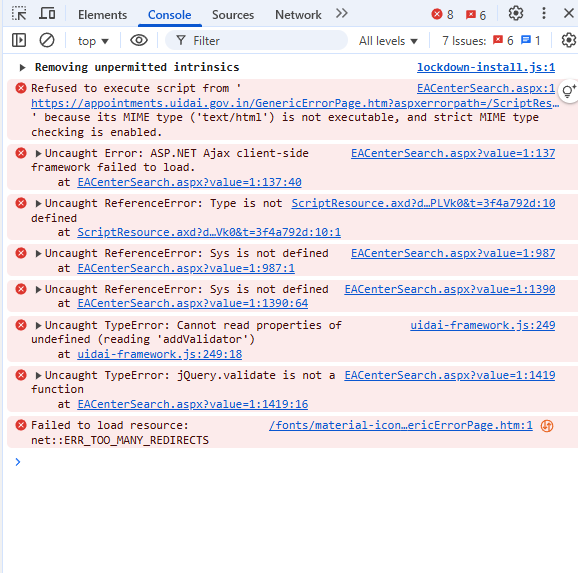Click into the Filter input field

point(256,40)
